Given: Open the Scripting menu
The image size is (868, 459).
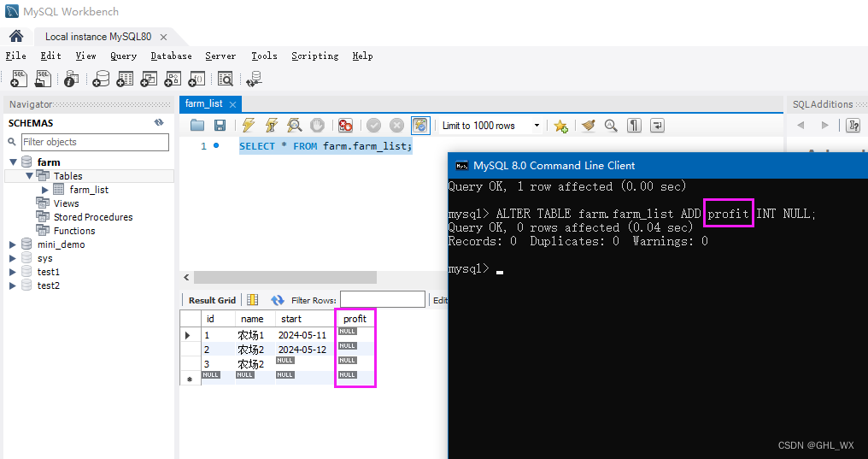Looking at the screenshot, I should point(315,56).
